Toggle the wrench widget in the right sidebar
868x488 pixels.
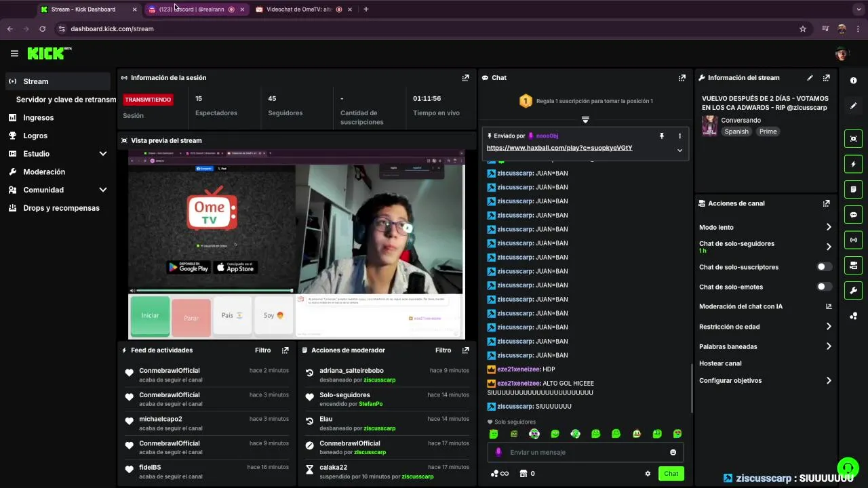point(853,290)
